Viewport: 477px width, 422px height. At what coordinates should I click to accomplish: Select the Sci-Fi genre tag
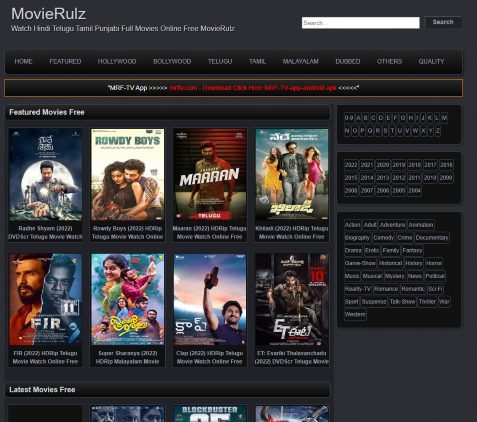tap(435, 289)
